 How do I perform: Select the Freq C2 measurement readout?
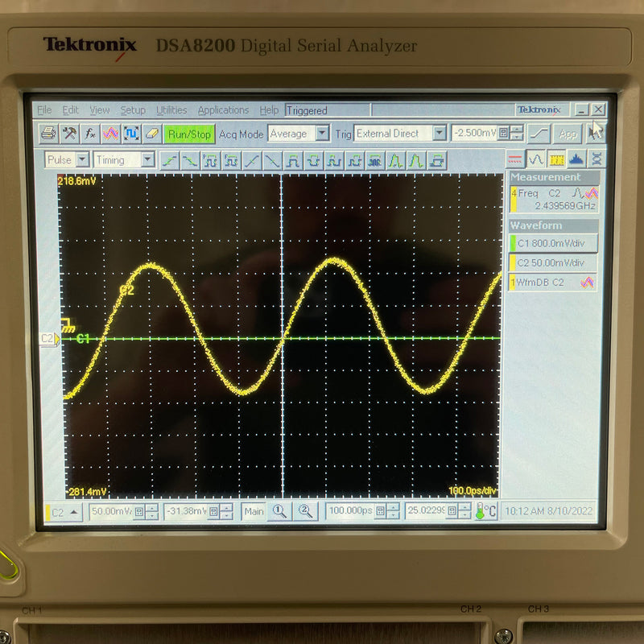point(554,199)
